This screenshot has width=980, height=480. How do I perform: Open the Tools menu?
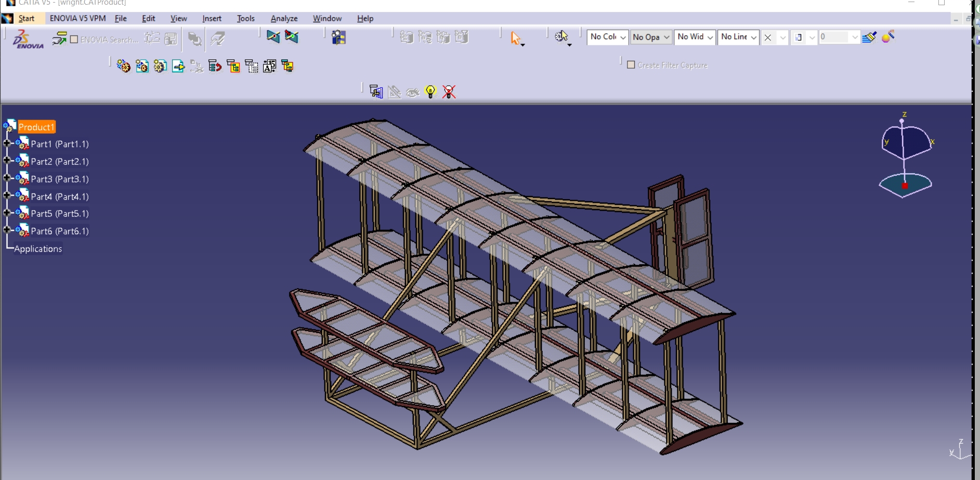click(246, 19)
